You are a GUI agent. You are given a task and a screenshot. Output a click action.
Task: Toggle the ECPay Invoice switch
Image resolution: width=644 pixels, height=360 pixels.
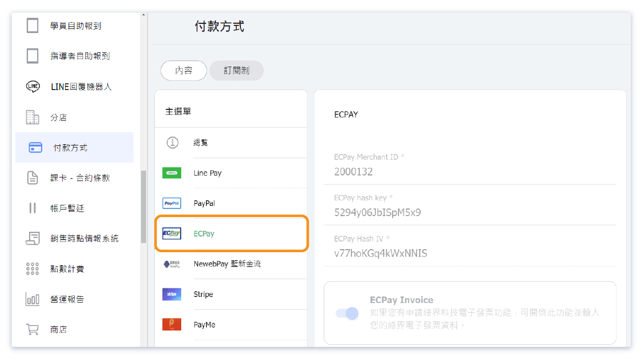[x=347, y=314]
